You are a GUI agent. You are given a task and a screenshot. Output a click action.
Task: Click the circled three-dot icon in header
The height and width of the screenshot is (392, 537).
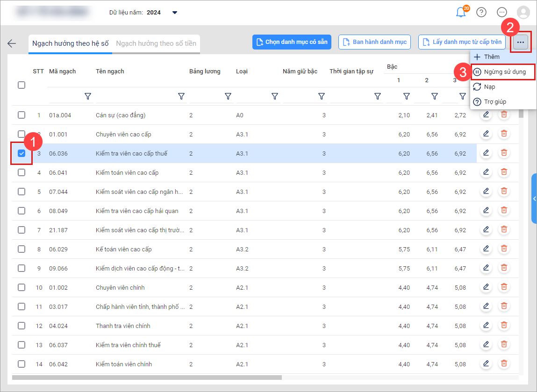pyautogui.click(x=502, y=12)
